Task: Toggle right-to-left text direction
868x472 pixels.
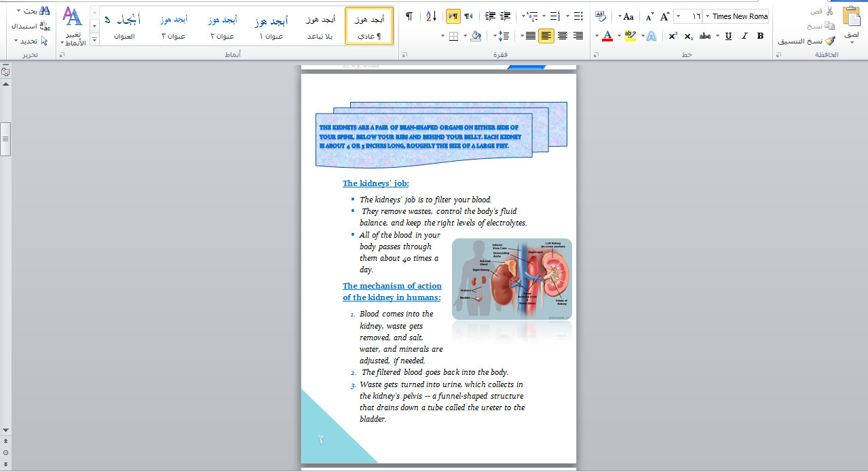Action: pos(469,16)
